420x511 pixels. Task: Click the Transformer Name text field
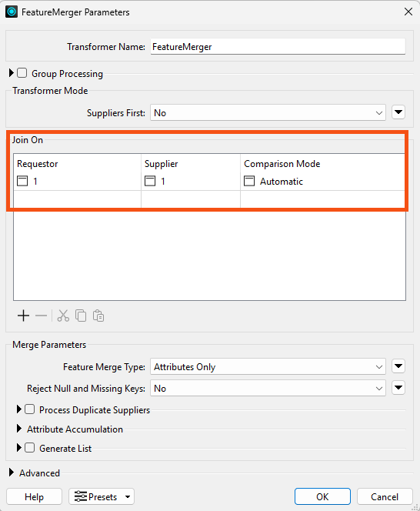point(278,47)
